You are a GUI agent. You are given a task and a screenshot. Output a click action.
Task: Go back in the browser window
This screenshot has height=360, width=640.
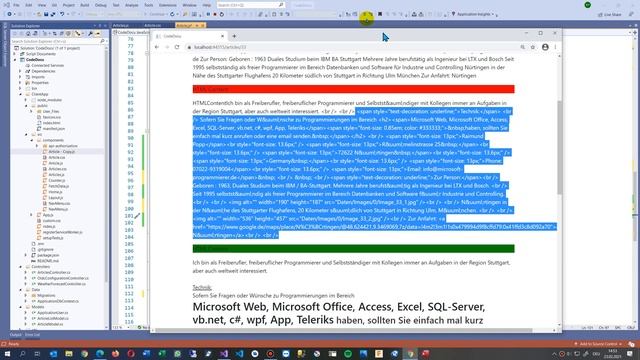pos(157,47)
